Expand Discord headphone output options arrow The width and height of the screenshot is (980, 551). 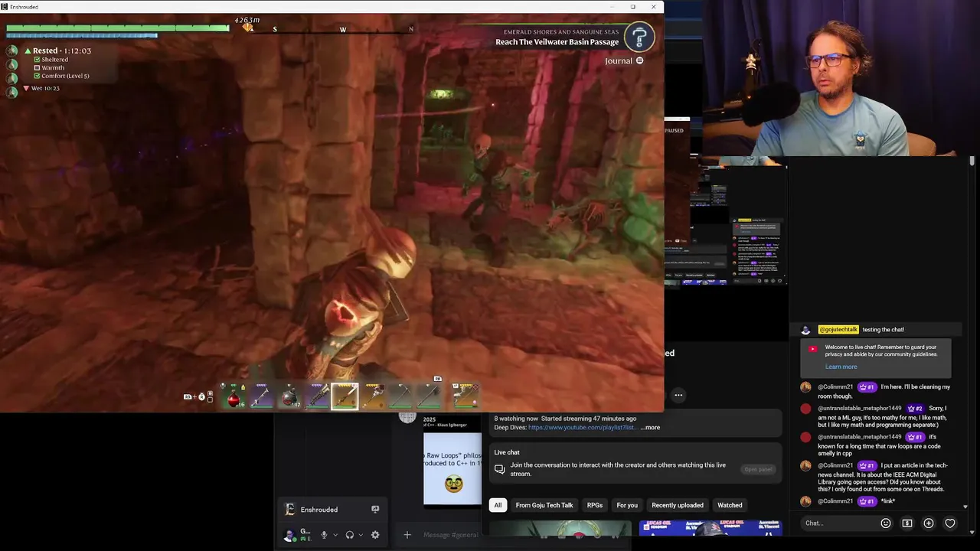click(361, 535)
